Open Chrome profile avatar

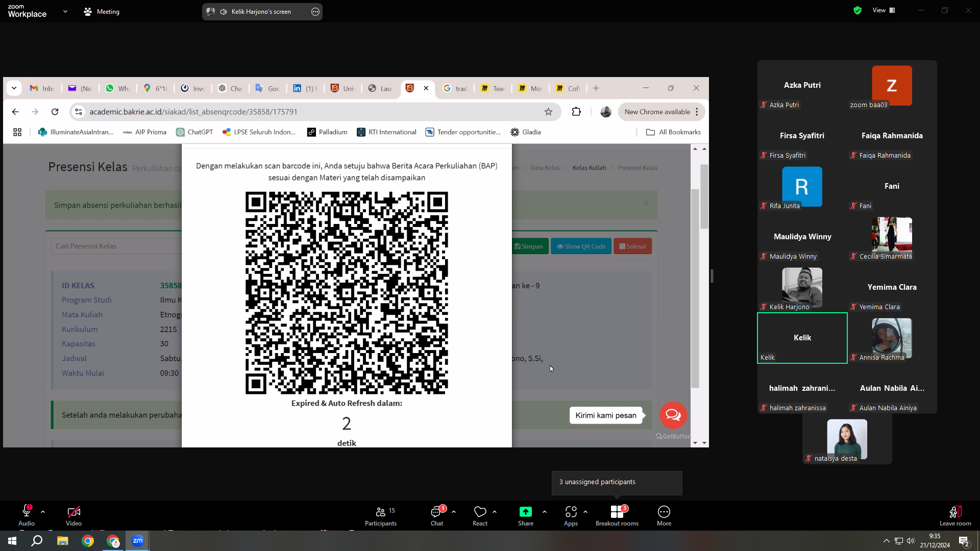coord(606,112)
